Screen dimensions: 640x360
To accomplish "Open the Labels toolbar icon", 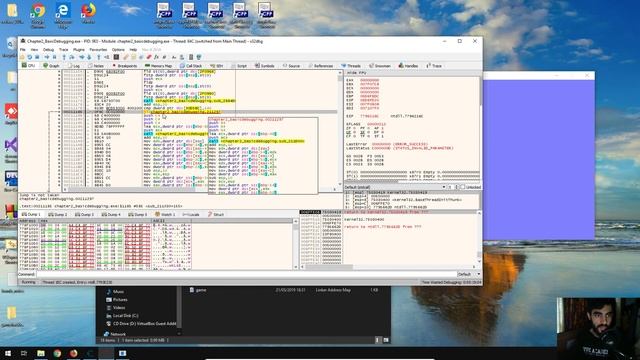I will (x=141, y=57).
